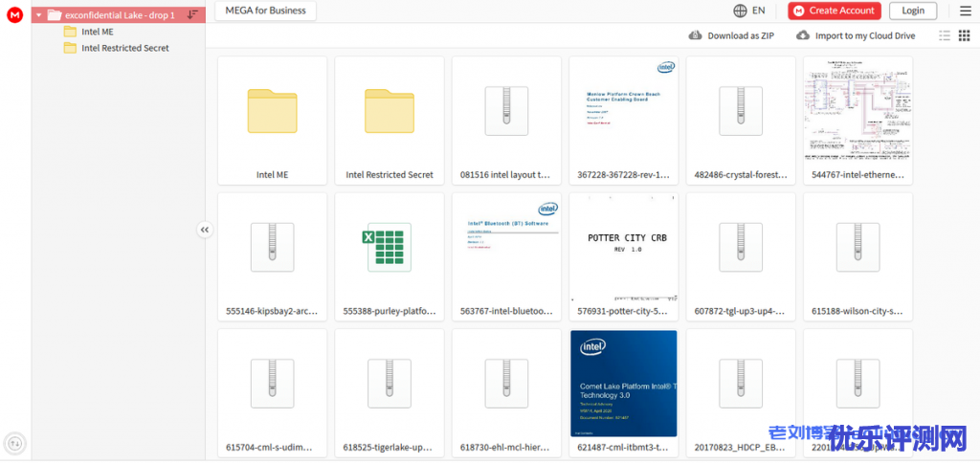Click Download as ZIP

pyautogui.click(x=732, y=35)
